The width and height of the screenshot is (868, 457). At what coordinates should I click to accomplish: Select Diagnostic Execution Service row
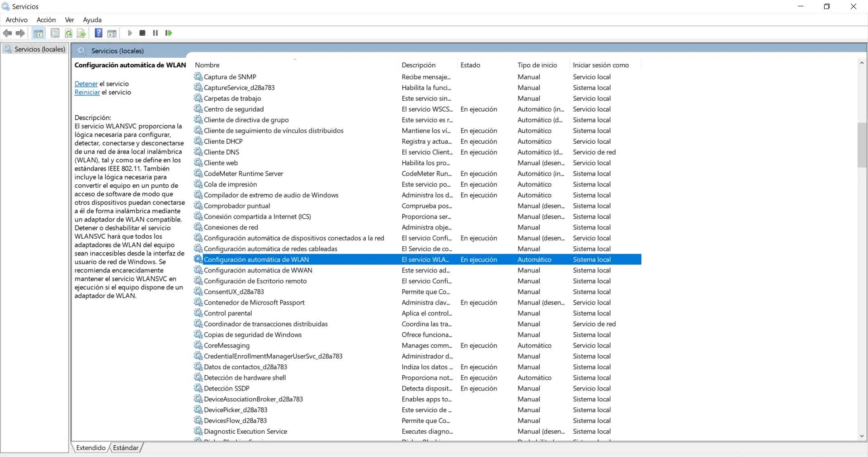(x=417, y=431)
